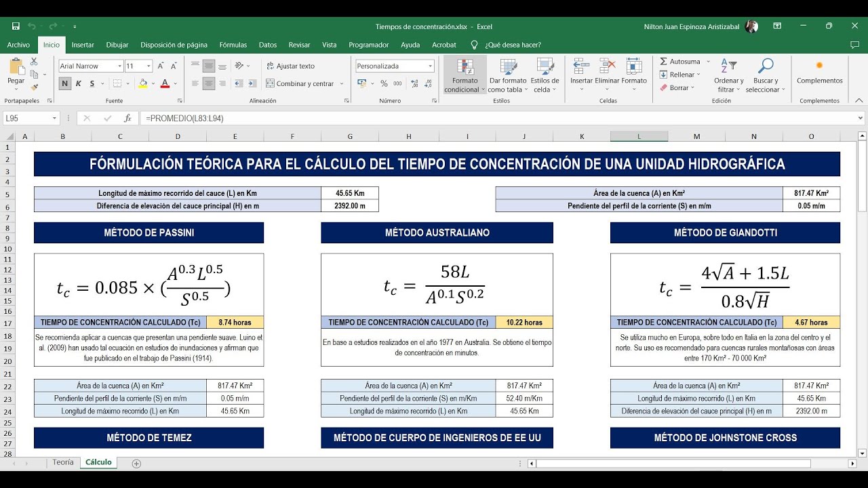
Task: Open Arial Narrow font name dropdown
Action: click(x=119, y=66)
